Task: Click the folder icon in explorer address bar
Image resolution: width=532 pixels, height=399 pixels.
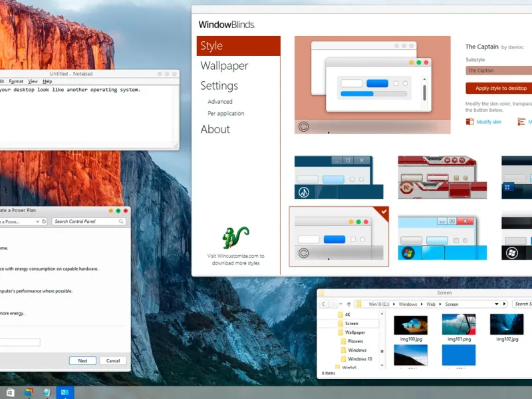Action: [x=359, y=304]
